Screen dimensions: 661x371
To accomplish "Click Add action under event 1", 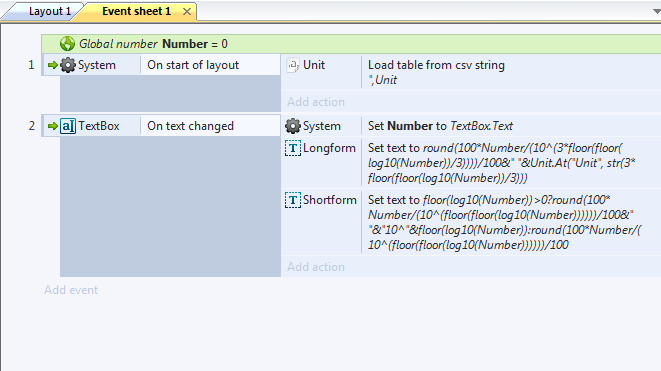I will [x=316, y=102].
